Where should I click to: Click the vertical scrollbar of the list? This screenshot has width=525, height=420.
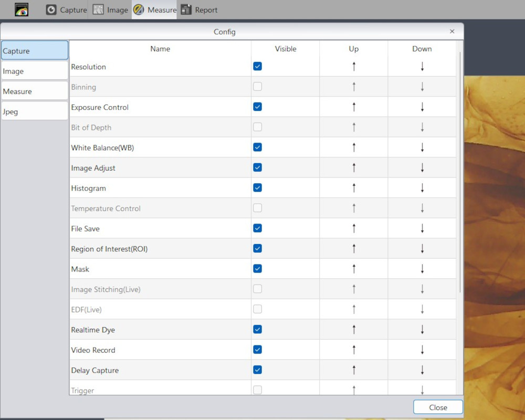(x=460, y=173)
